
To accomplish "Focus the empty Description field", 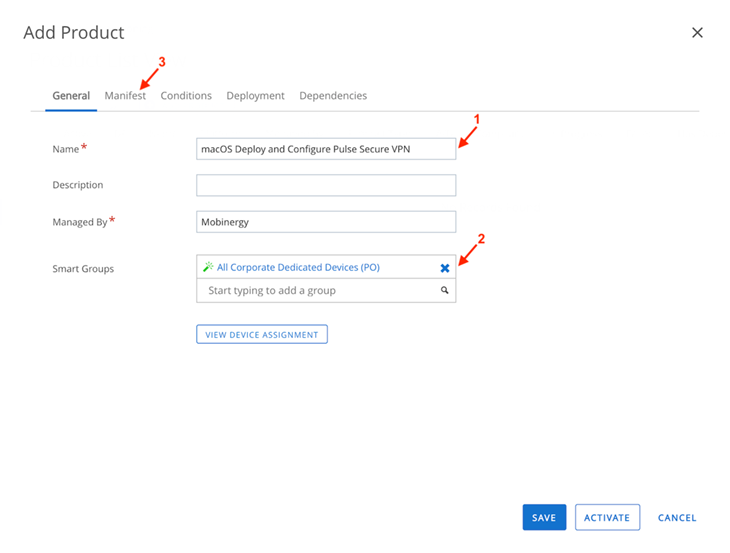I will [x=325, y=185].
